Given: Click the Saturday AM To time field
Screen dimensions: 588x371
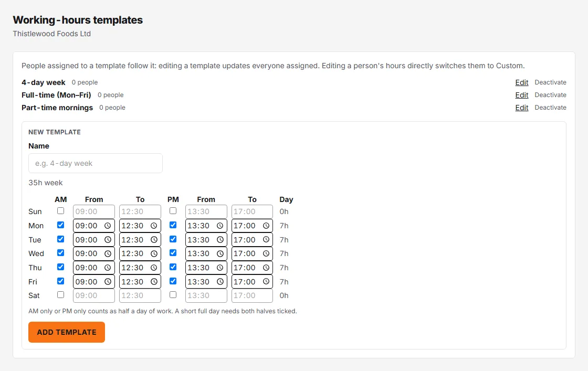Looking at the screenshot, I should click(140, 295).
